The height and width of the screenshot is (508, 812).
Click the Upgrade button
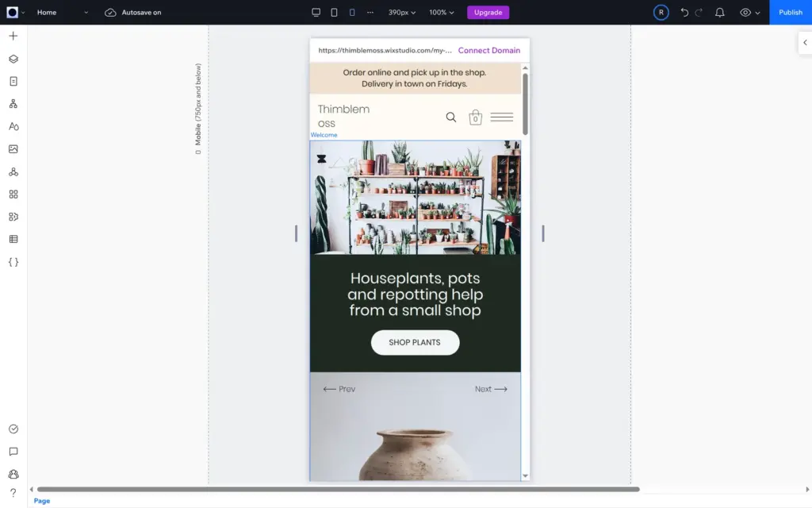tap(488, 13)
